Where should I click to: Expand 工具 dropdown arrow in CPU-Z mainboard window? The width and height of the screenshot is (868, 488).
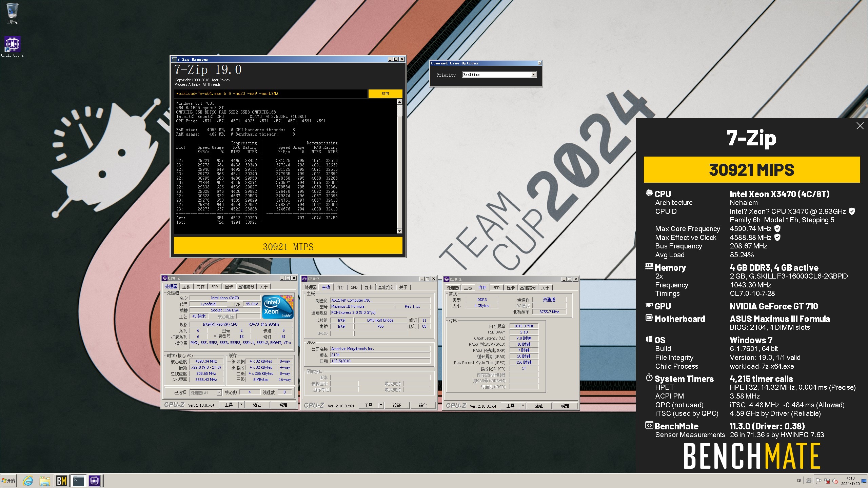click(x=381, y=405)
